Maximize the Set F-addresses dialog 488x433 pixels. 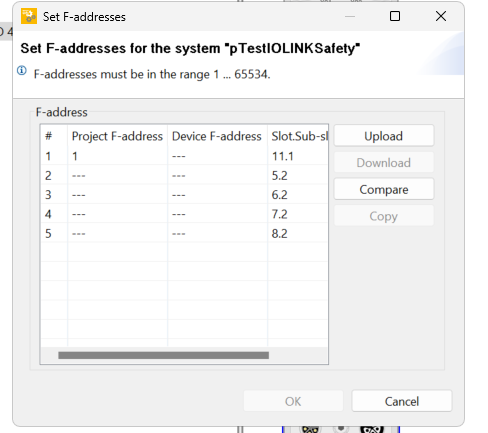pyautogui.click(x=395, y=16)
